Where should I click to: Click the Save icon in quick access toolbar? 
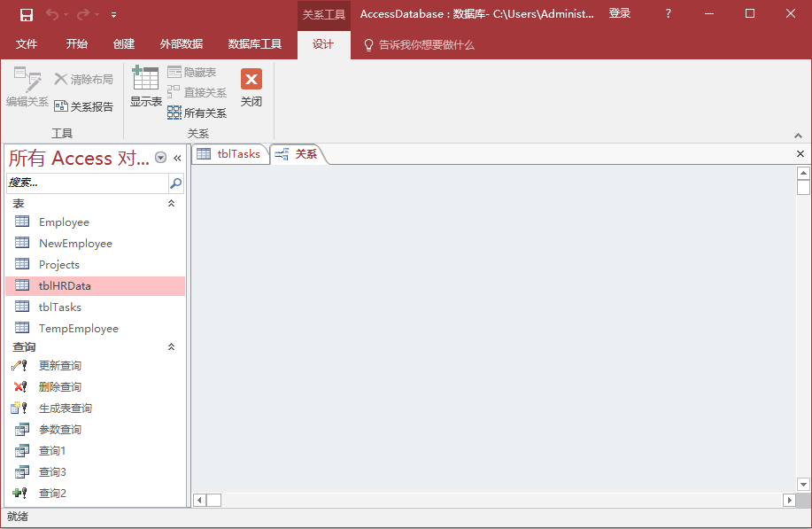pos(26,14)
